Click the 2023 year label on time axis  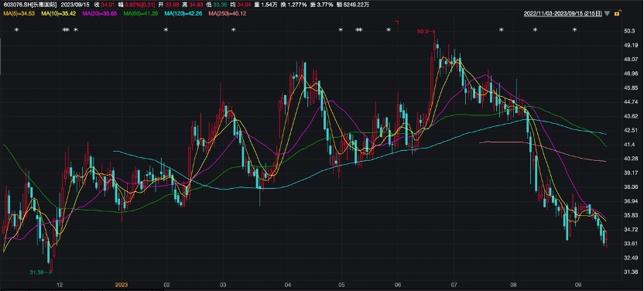(122, 285)
